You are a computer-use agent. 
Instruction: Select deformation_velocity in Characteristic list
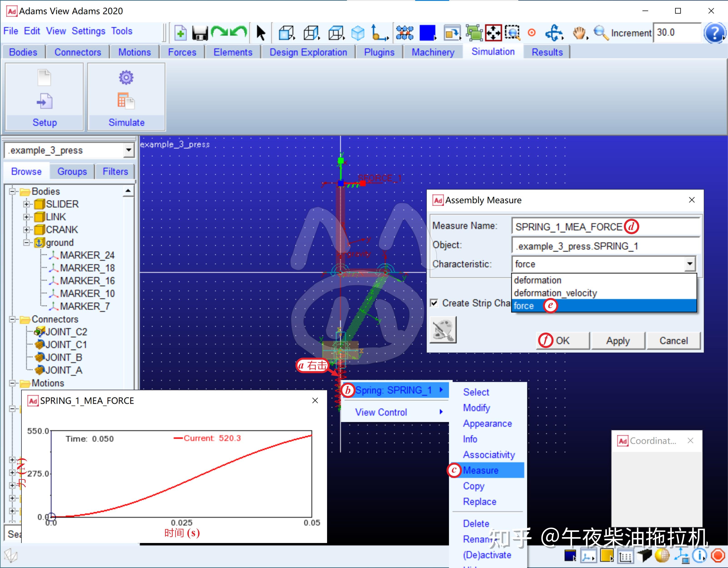[604, 293]
